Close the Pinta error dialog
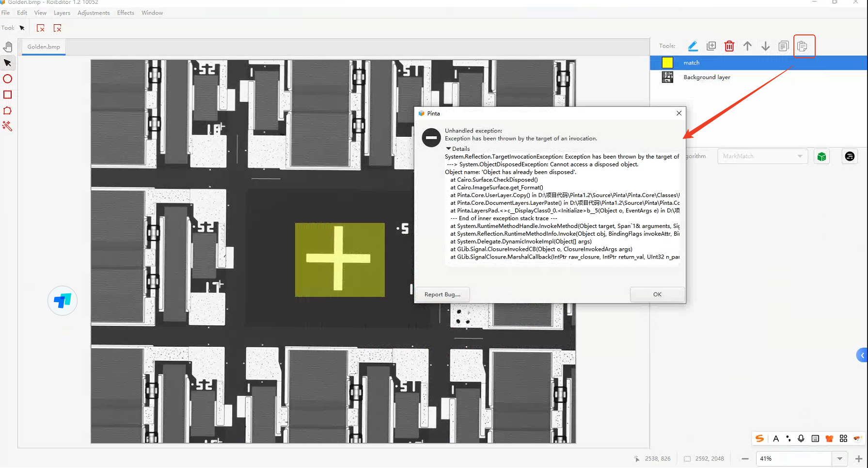The image size is (868, 468). [679, 113]
